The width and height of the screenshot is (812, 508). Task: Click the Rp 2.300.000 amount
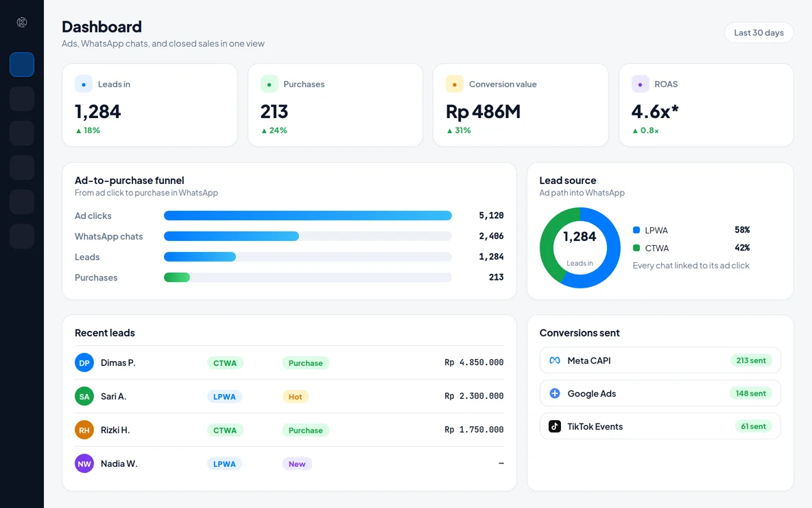point(474,396)
